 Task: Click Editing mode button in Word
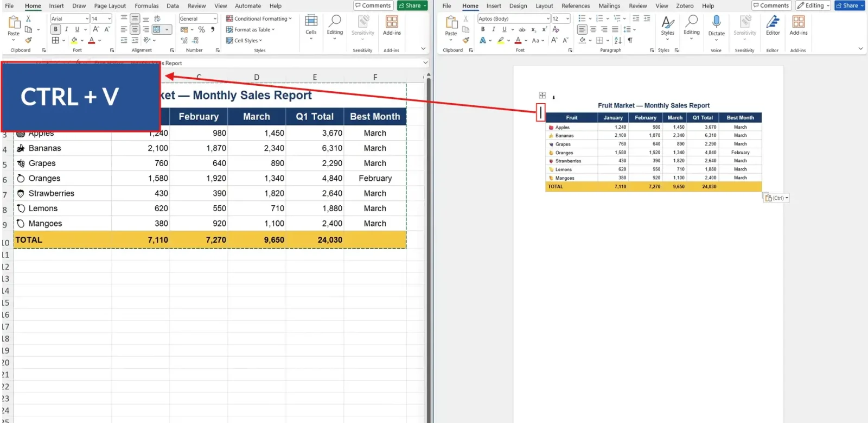click(x=813, y=5)
